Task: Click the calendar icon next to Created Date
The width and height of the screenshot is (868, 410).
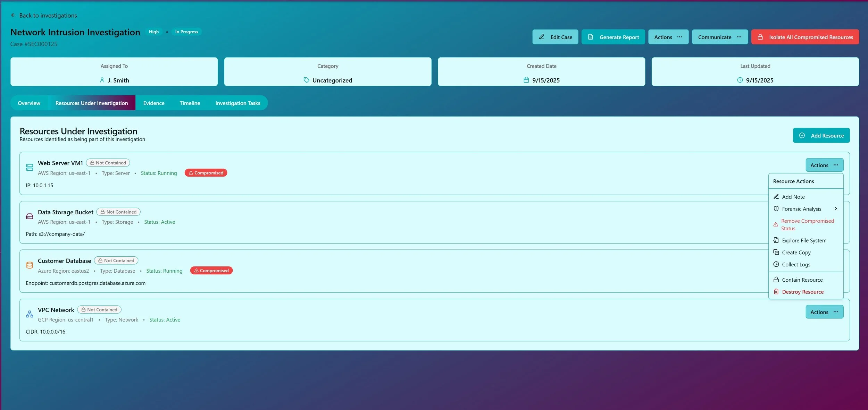Action: 526,80
